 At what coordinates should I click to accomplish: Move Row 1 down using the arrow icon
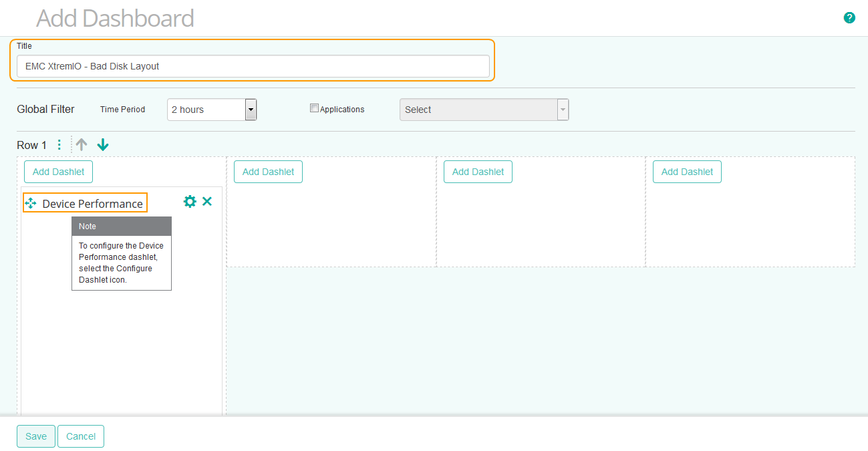[x=102, y=144]
